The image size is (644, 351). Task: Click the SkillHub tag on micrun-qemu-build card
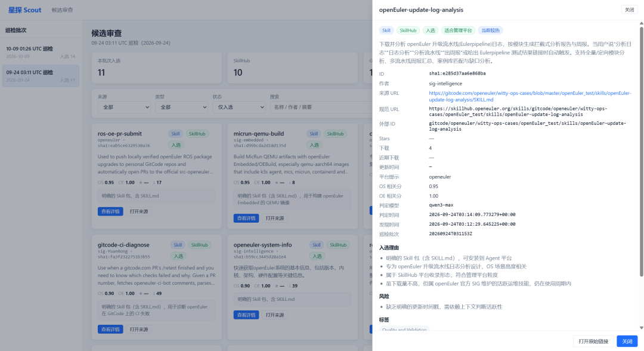pyautogui.click(x=335, y=134)
